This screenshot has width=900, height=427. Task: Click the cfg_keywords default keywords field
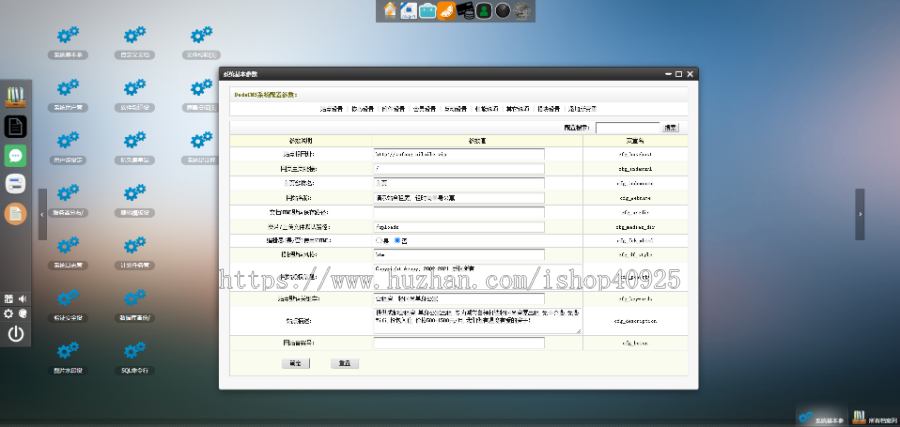[x=459, y=298]
